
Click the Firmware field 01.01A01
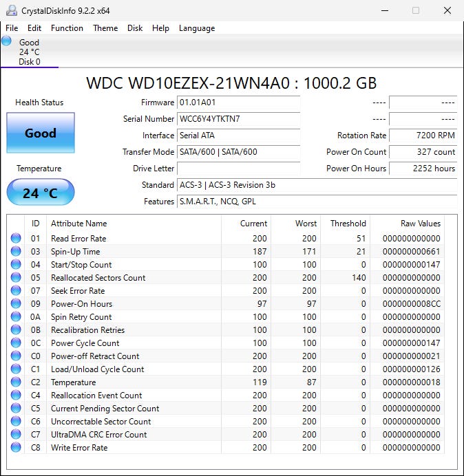coord(238,102)
